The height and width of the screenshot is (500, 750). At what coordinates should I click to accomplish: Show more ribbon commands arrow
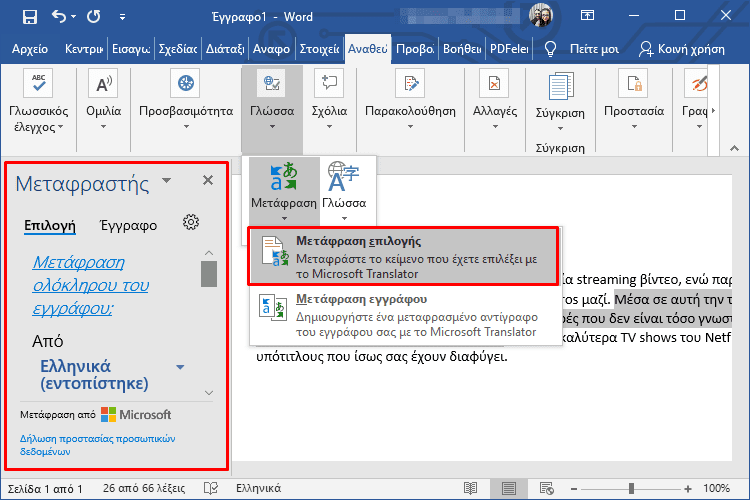[x=714, y=111]
